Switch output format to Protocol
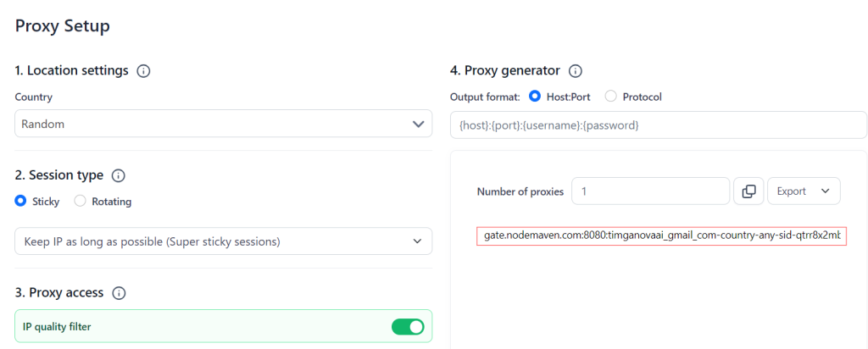This screenshot has height=349, width=868. [x=610, y=97]
